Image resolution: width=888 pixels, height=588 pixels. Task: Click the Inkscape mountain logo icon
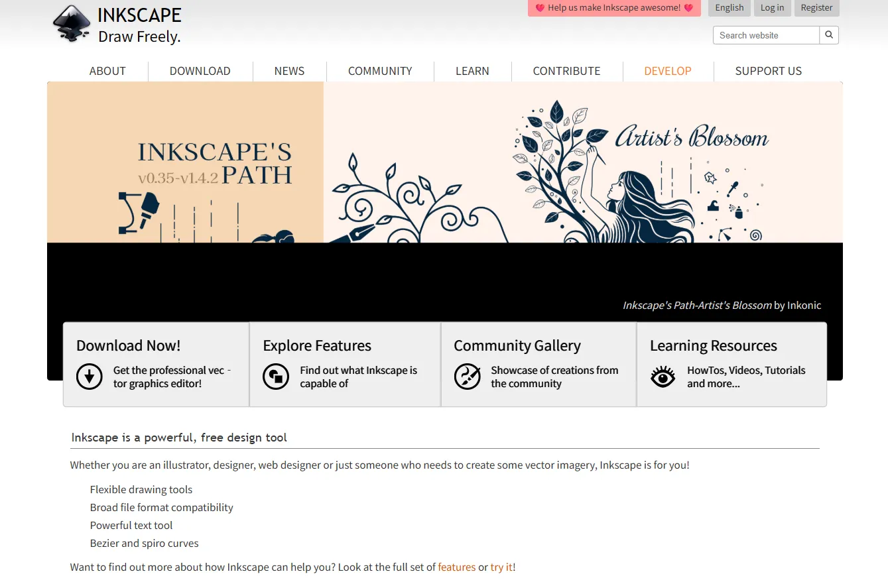click(x=72, y=24)
